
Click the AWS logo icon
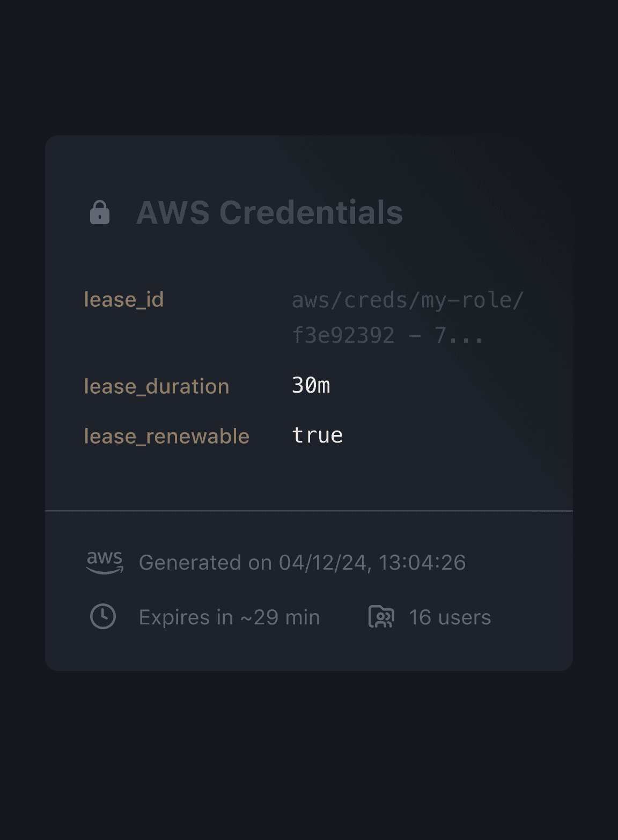click(105, 562)
